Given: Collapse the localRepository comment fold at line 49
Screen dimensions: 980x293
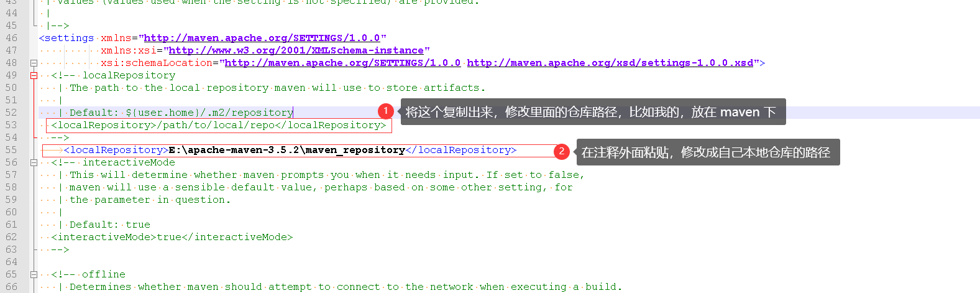Looking at the screenshot, I should [x=34, y=75].
